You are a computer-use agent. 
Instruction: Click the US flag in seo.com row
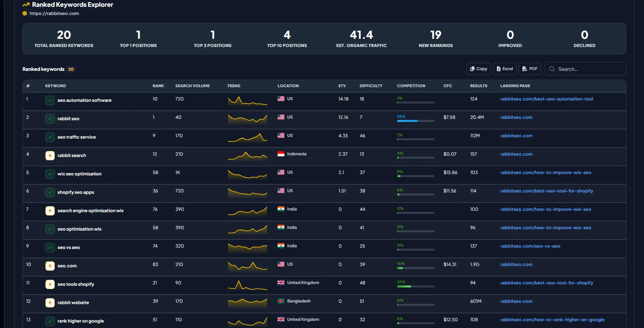coord(281,264)
